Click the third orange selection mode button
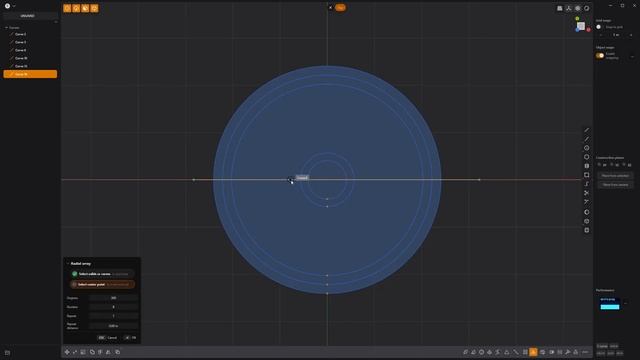The width and height of the screenshot is (640, 360). tap(85, 8)
